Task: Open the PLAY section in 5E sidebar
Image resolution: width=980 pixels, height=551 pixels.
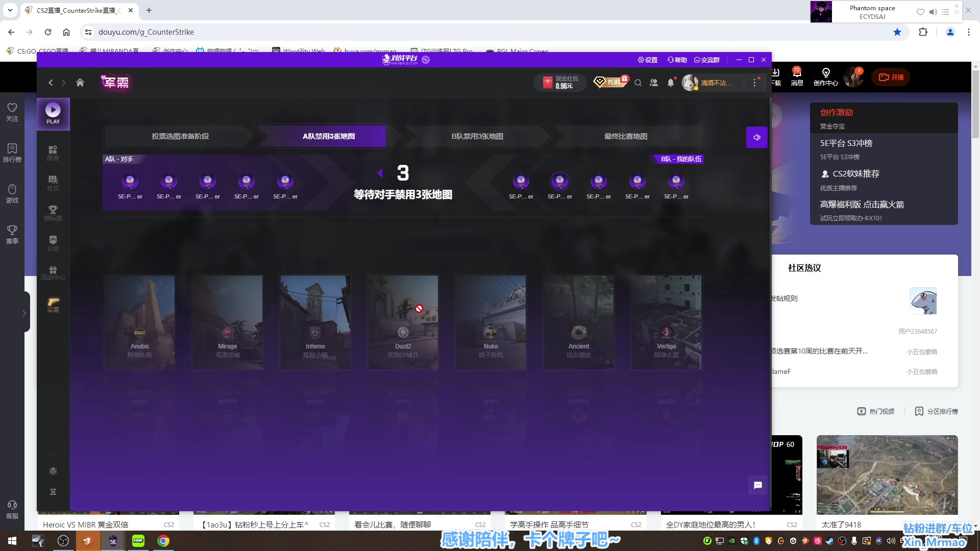Action: click(53, 114)
